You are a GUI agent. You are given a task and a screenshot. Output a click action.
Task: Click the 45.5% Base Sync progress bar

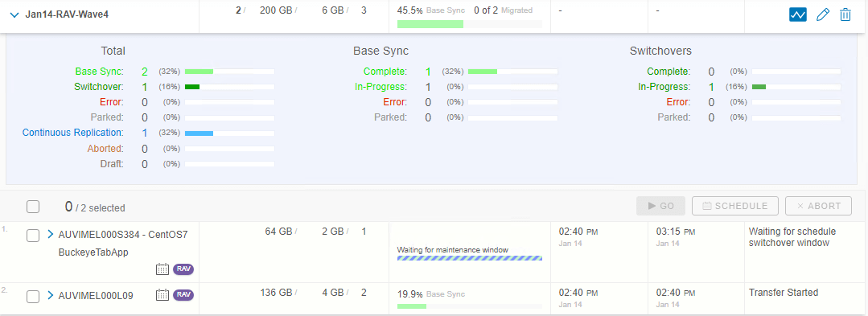470,24
